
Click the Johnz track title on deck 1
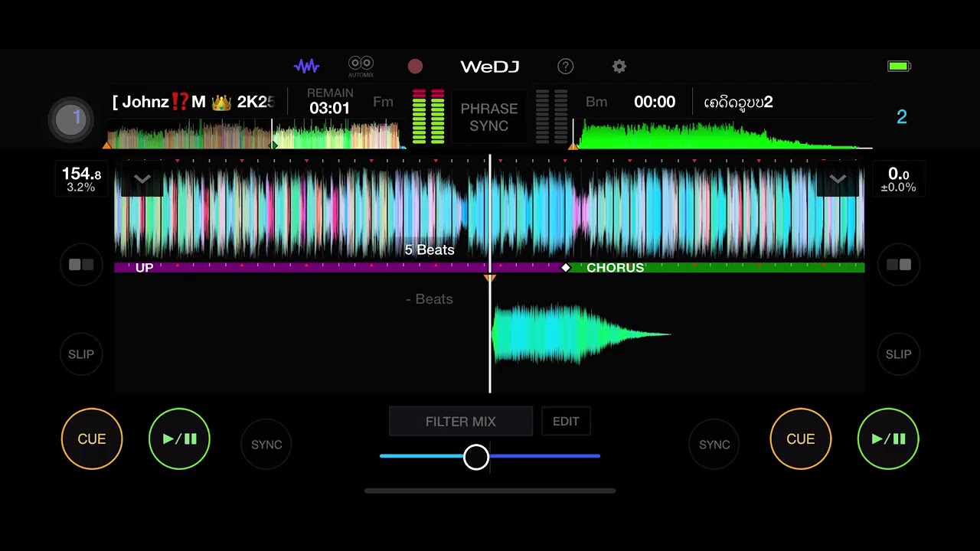point(193,102)
